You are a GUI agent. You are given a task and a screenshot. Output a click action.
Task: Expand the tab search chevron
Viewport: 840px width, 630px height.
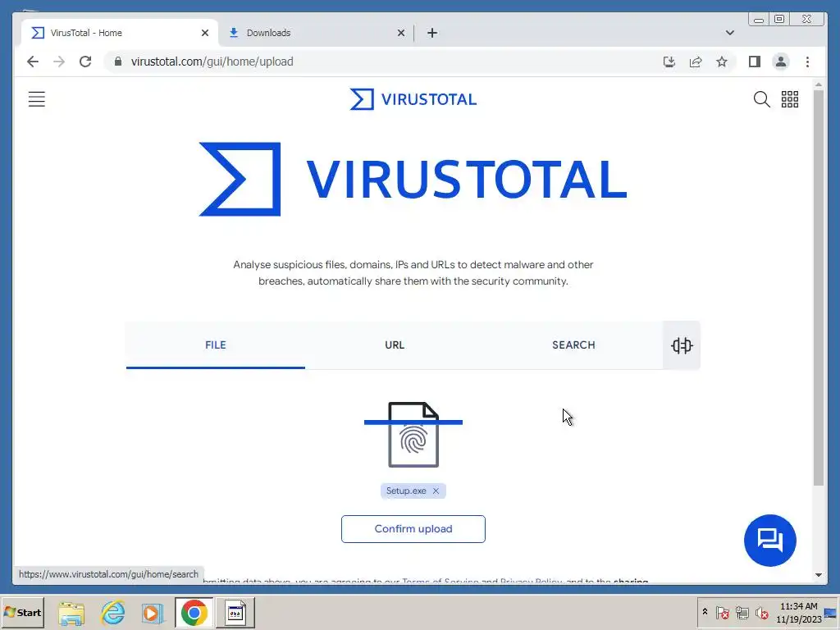(729, 33)
